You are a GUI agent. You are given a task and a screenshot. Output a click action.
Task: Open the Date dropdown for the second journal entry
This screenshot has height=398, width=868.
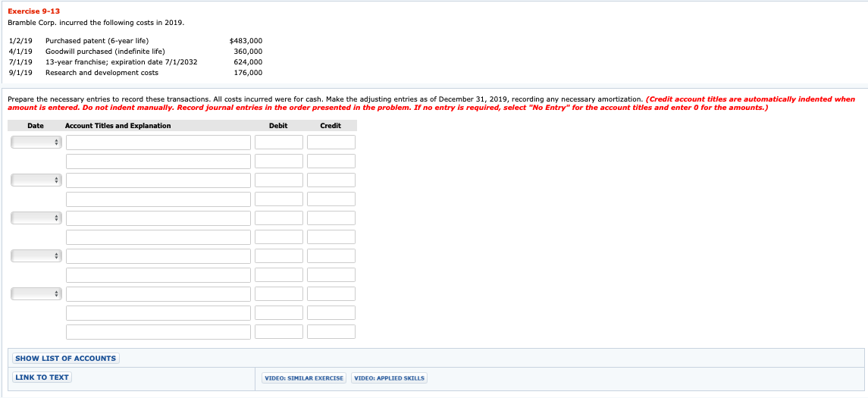36,180
